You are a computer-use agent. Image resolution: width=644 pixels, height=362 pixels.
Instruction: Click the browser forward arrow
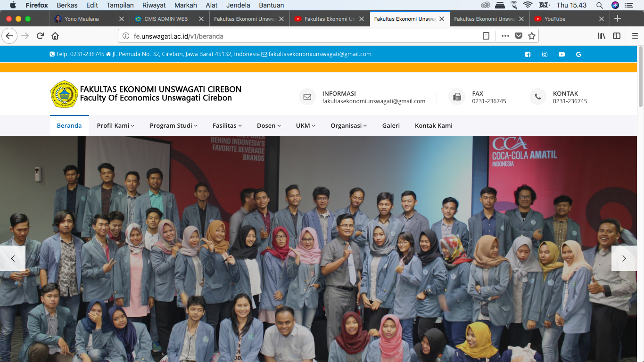point(25,36)
